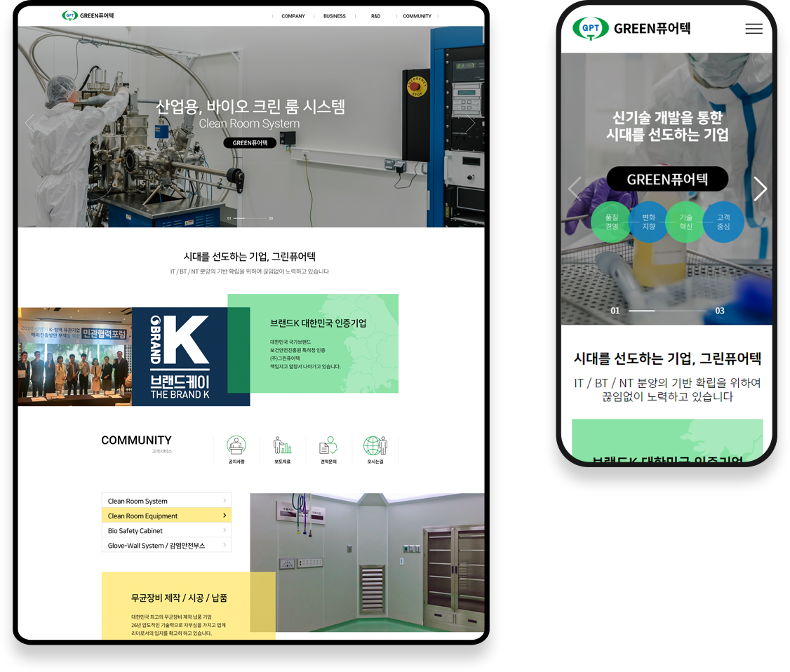
Task: Click the 견적문의 quote inquiry icon
Action: tap(328, 446)
